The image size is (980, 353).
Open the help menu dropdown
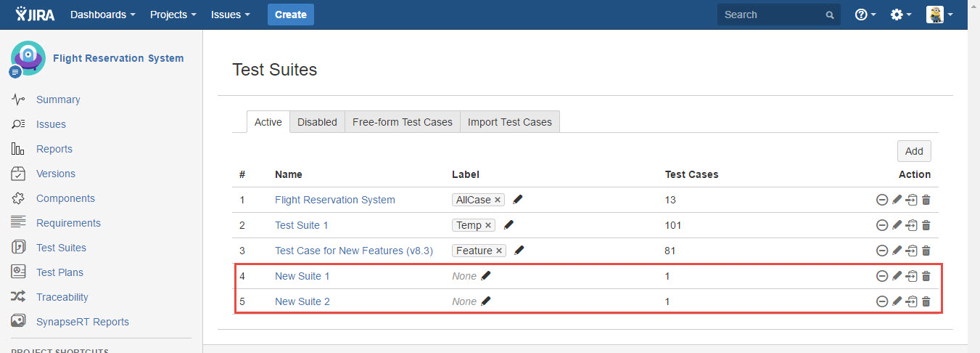[x=865, y=15]
